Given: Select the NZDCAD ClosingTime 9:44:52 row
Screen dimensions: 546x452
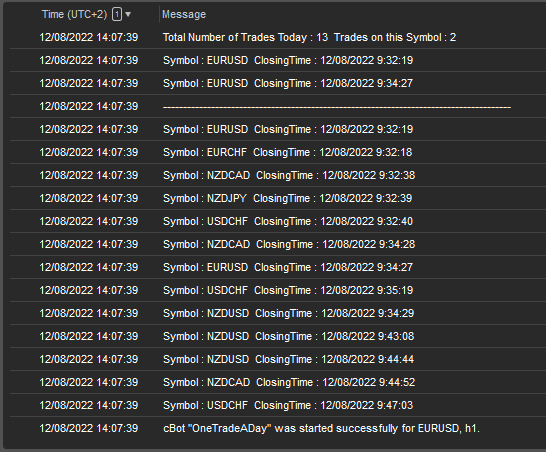Looking at the screenshot, I should (278, 382).
